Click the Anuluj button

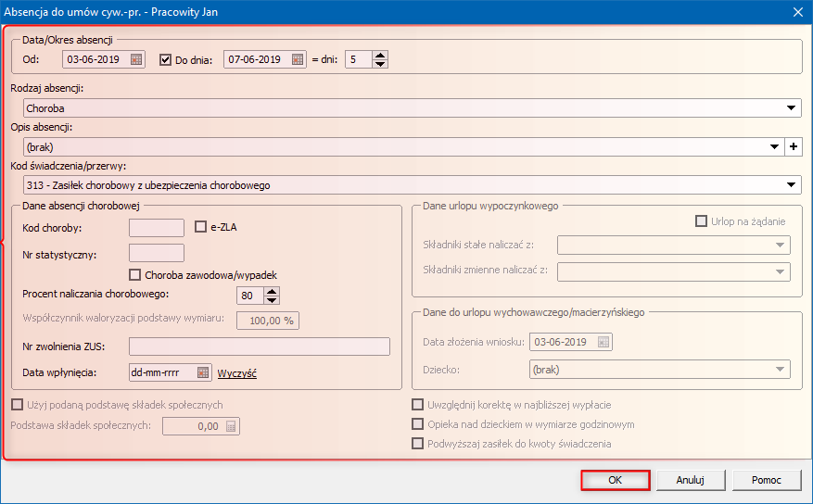point(690,480)
